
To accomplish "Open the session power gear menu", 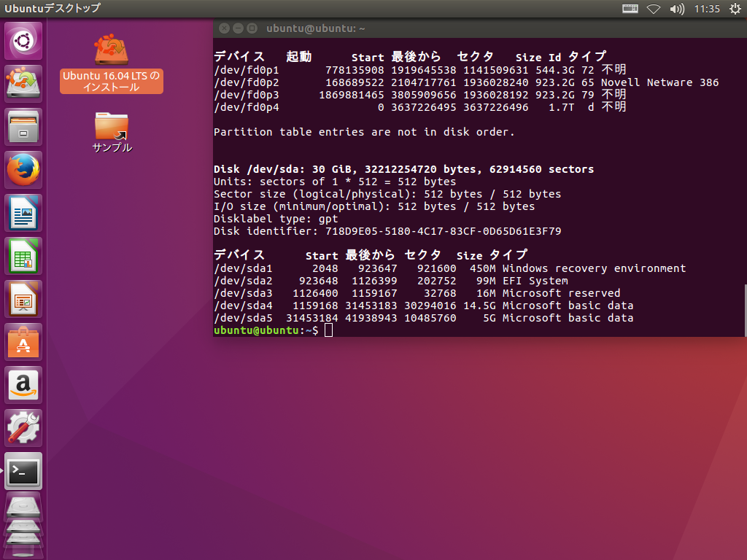I will coord(735,9).
